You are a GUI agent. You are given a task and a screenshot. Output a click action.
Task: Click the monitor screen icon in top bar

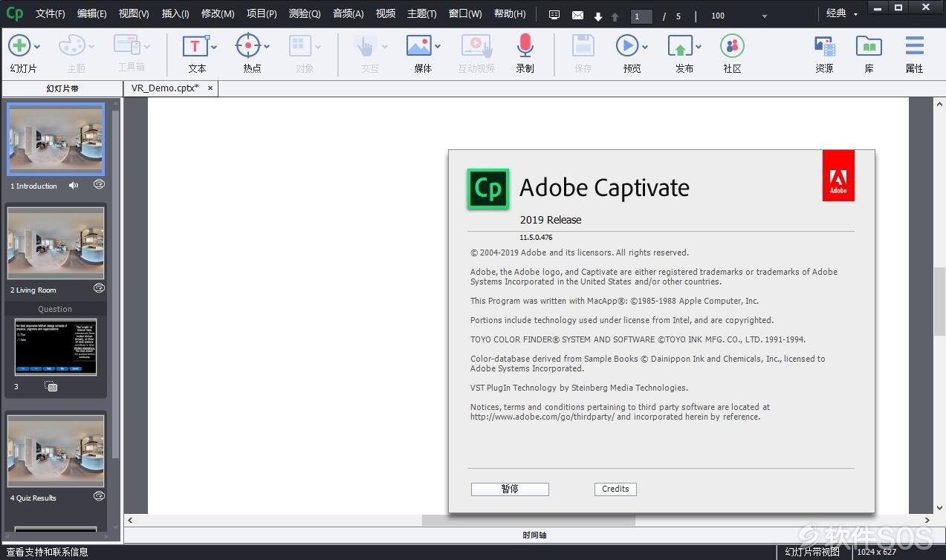(x=554, y=15)
